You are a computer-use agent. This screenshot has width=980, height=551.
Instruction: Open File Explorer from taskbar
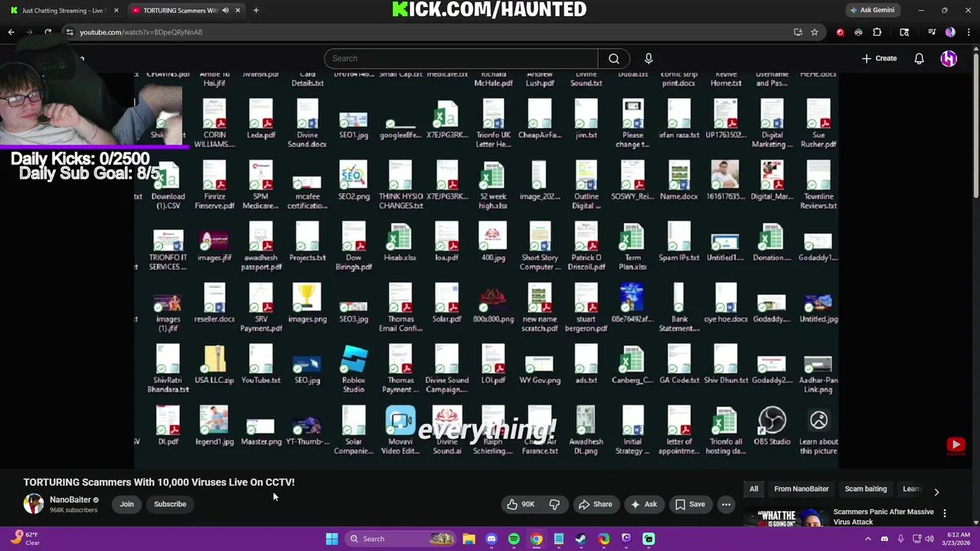(x=469, y=539)
